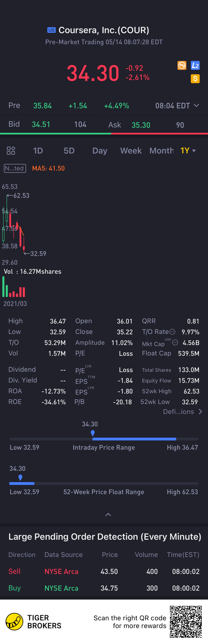
Task: Expand pre-market time dropdown chevron
Action: coord(197,106)
